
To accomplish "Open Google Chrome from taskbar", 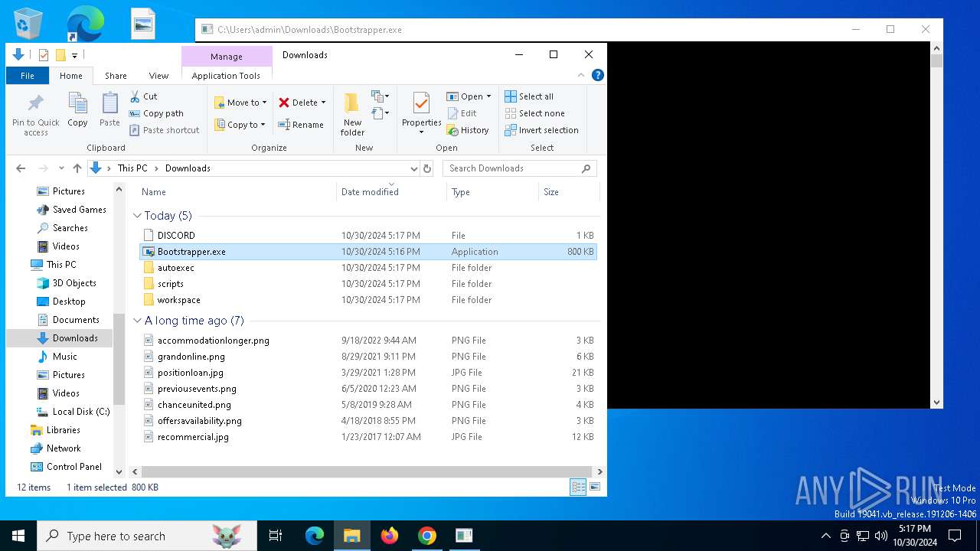I will coord(427,536).
